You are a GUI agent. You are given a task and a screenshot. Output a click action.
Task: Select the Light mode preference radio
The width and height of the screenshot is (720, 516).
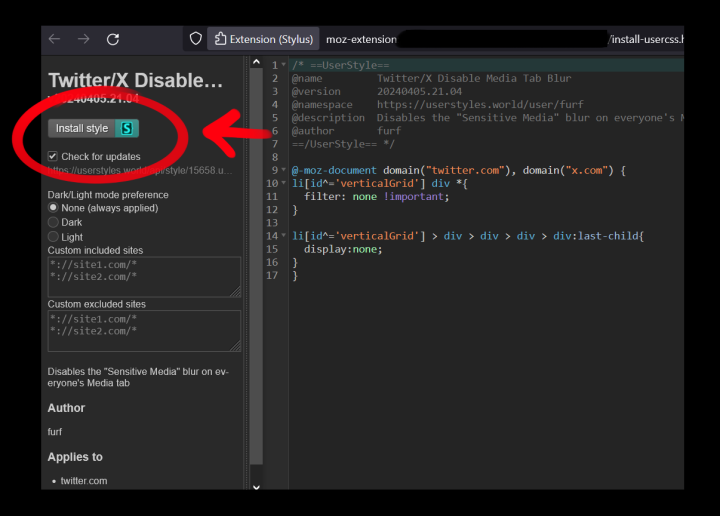pos(53,237)
